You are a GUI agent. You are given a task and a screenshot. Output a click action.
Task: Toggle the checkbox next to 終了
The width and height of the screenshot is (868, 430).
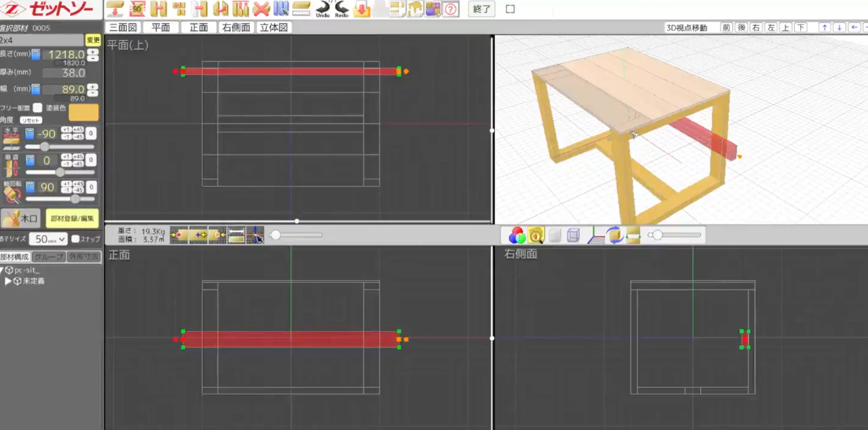coord(511,9)
